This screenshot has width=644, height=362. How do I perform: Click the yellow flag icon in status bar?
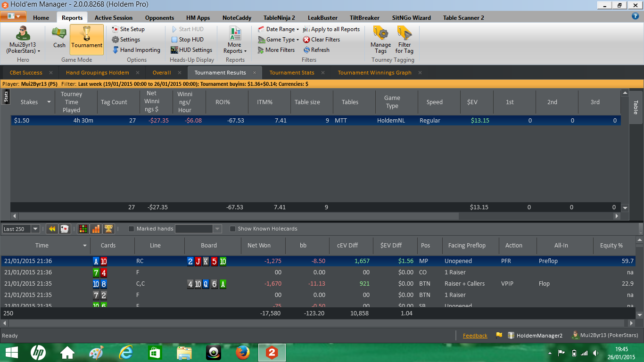[499, 336]
